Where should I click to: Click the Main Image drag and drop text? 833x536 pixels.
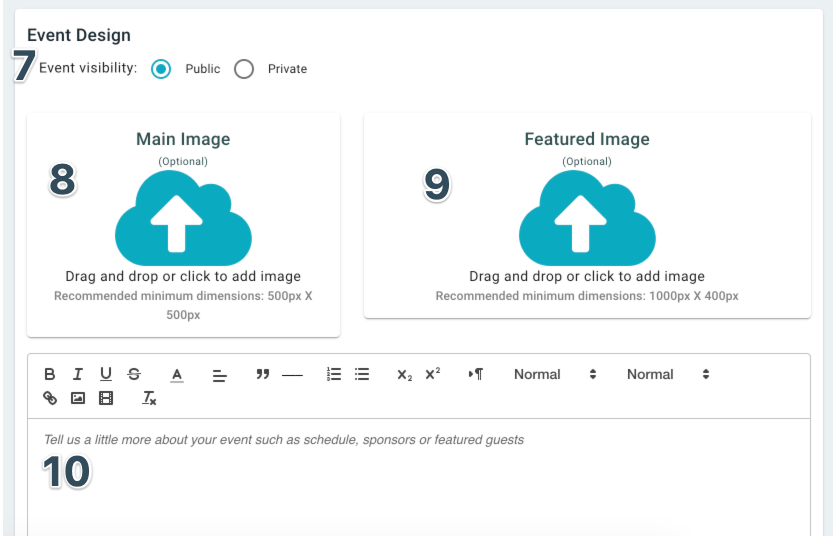(x=183, y=276)
